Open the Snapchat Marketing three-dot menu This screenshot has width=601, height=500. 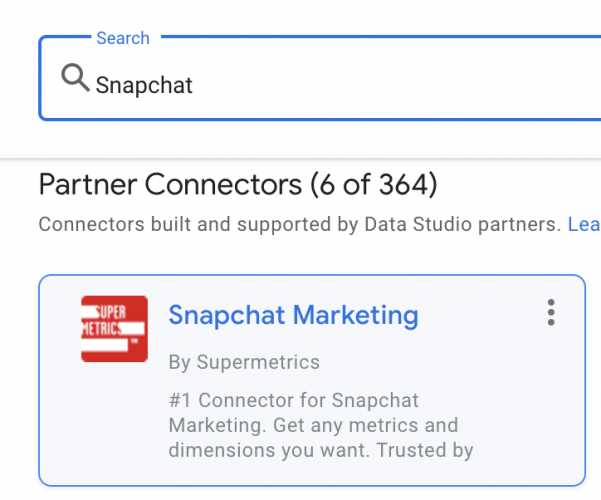click(x=551, y=313)
